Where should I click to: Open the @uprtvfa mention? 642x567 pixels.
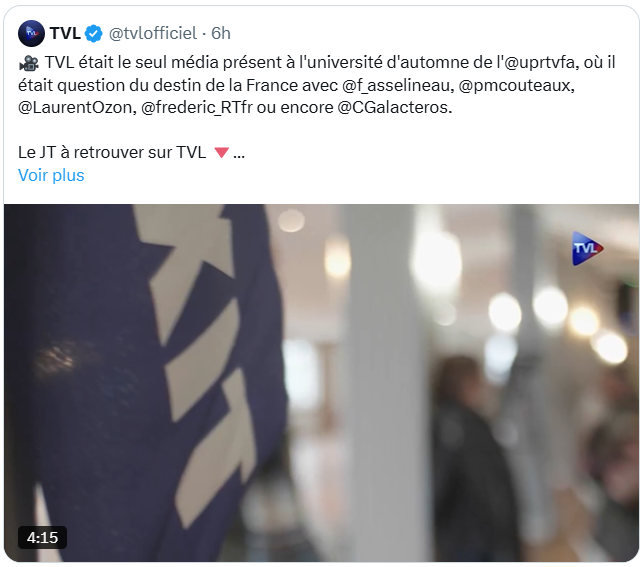point(541,63)
